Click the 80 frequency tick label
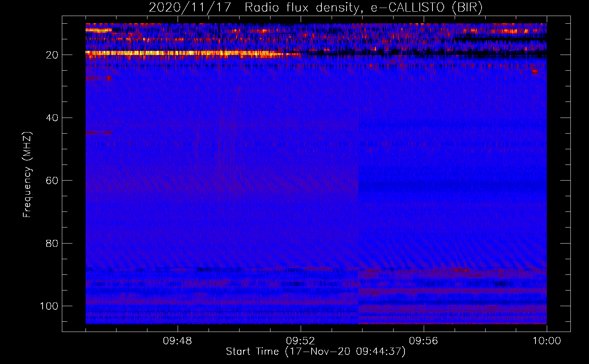The height and width of the screenshot is (364, 589). pos(52,243)
